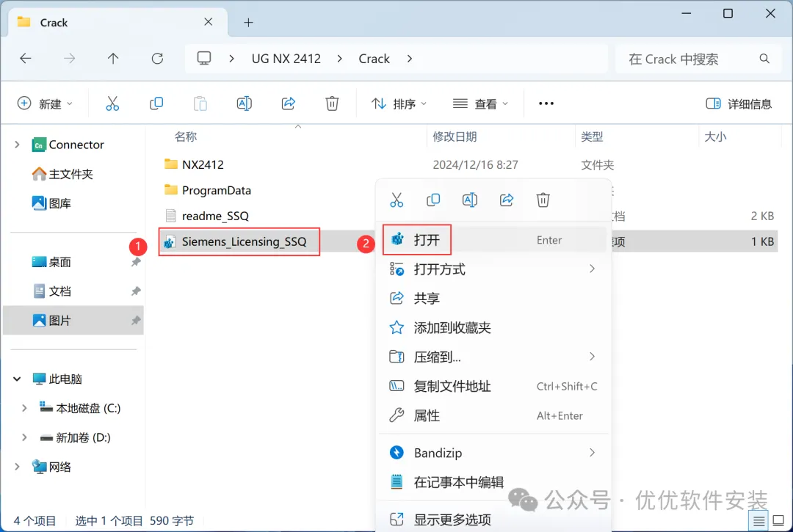Choose 属性 (Properties) in the context menu
Screen dimensions: 793x532
[x=493, y=415]
